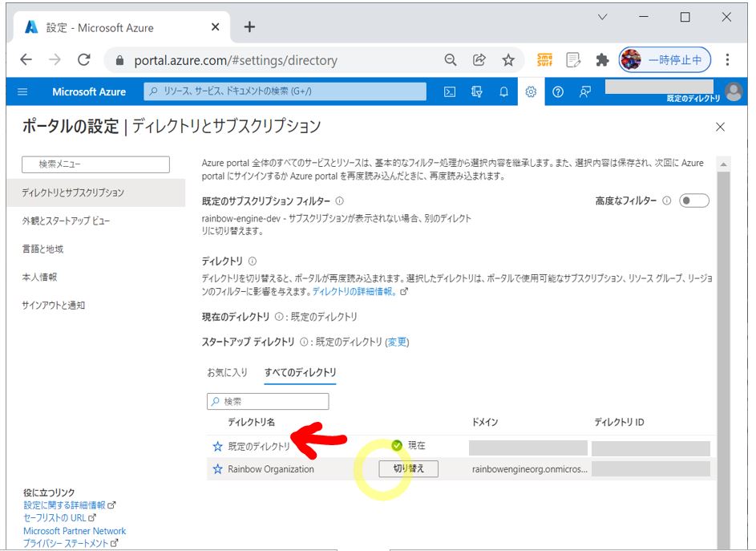The image size is (756, 551).
Task: Open Microsoft Partner Network link
Action: [x=75, y=531]
